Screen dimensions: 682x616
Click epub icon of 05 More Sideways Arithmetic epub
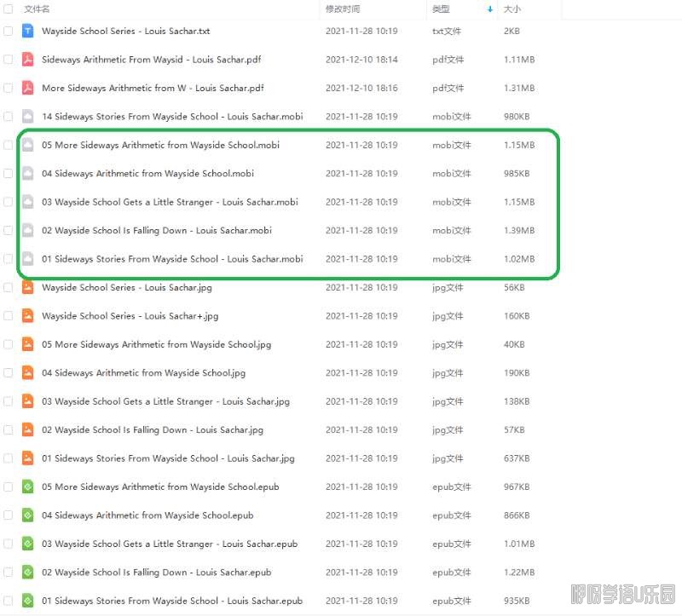(x=28, y=486)
